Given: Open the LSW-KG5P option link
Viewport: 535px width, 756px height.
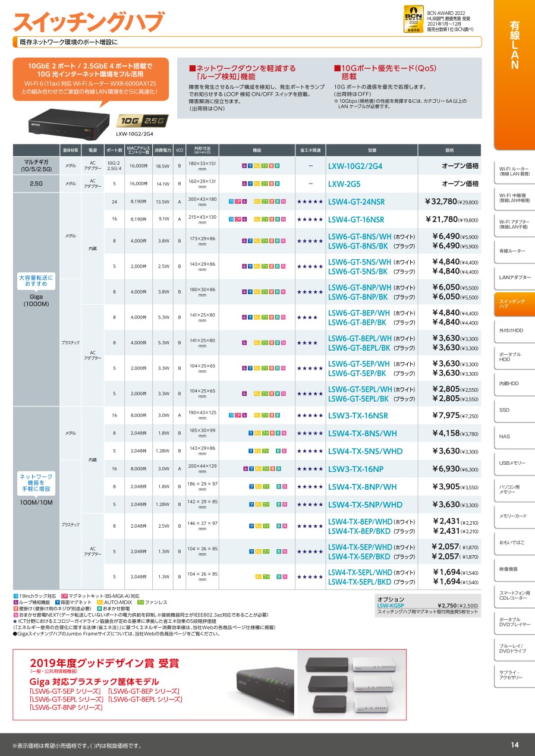Looking at the screenshot, I should [x=391, y=606].
